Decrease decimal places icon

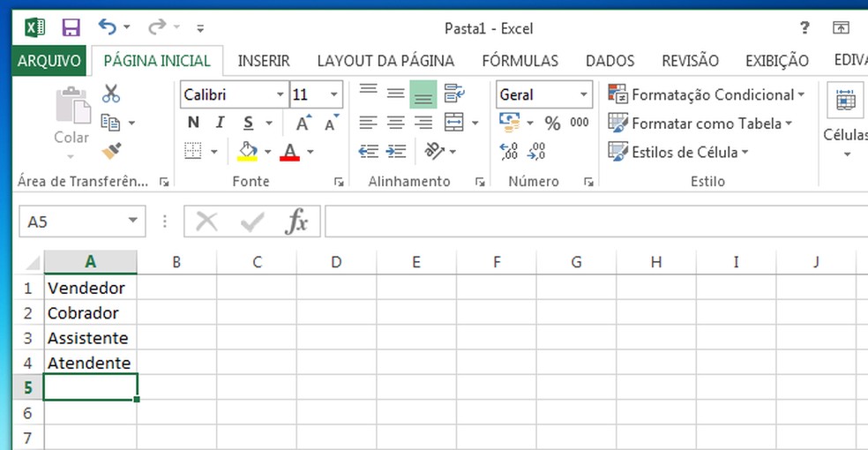coord(536,151)
